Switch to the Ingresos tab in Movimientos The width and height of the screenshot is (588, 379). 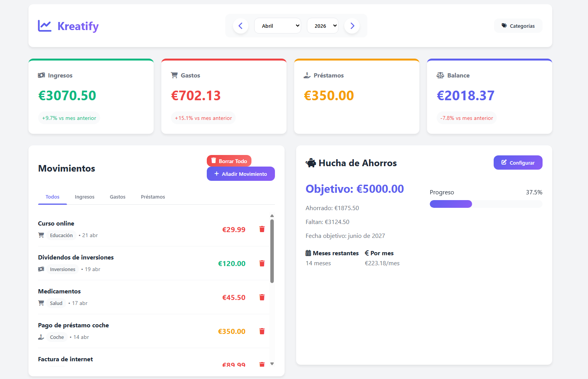(84, 197)
